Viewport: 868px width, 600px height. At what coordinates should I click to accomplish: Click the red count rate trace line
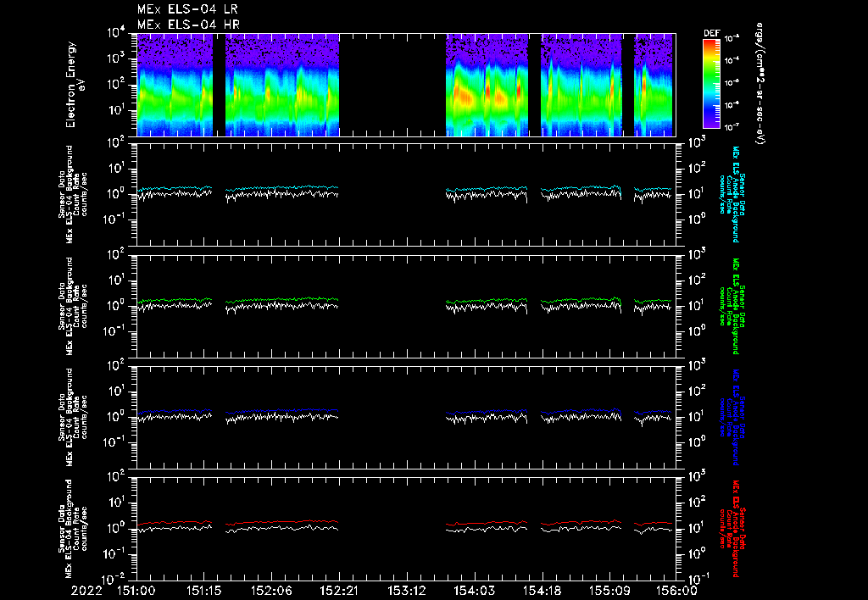coord(282,522)
